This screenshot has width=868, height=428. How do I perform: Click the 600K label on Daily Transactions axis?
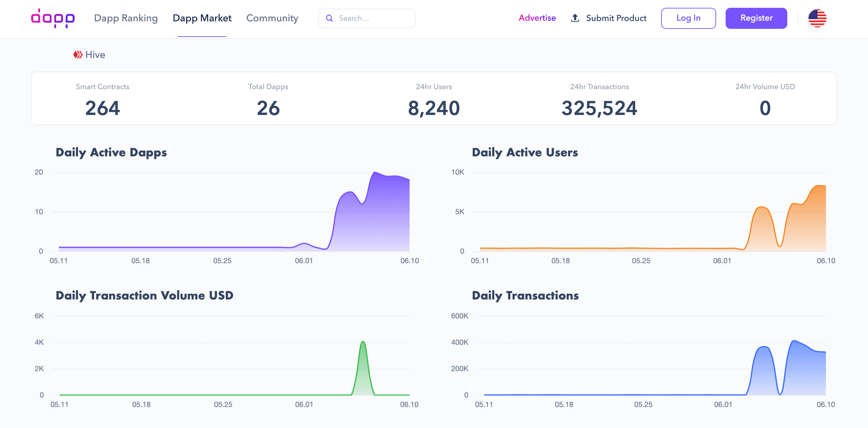[459, 316]
